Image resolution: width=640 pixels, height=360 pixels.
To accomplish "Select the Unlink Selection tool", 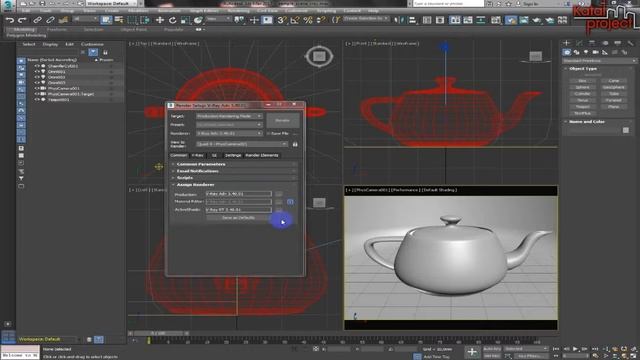I will tap(50, 20).
